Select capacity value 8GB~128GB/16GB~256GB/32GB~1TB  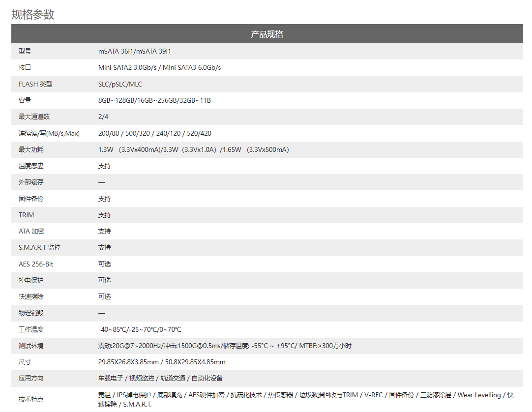154,100
